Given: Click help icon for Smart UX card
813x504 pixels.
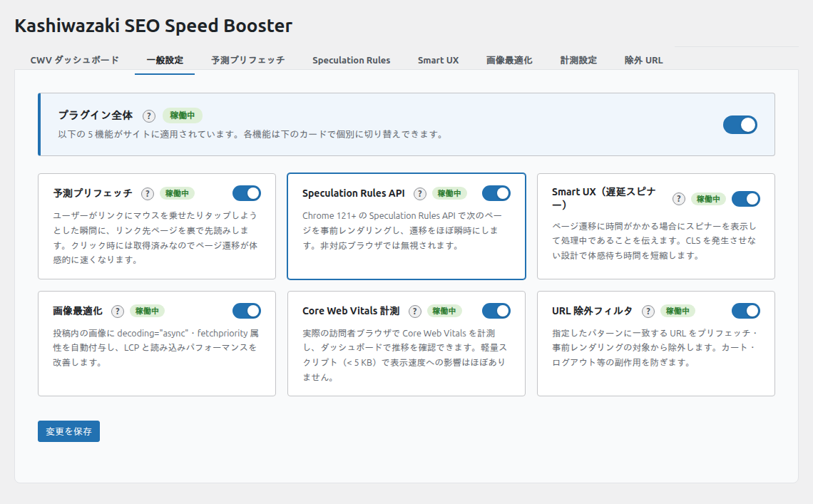Looking at the screenshot, I should tap(679, 199).
